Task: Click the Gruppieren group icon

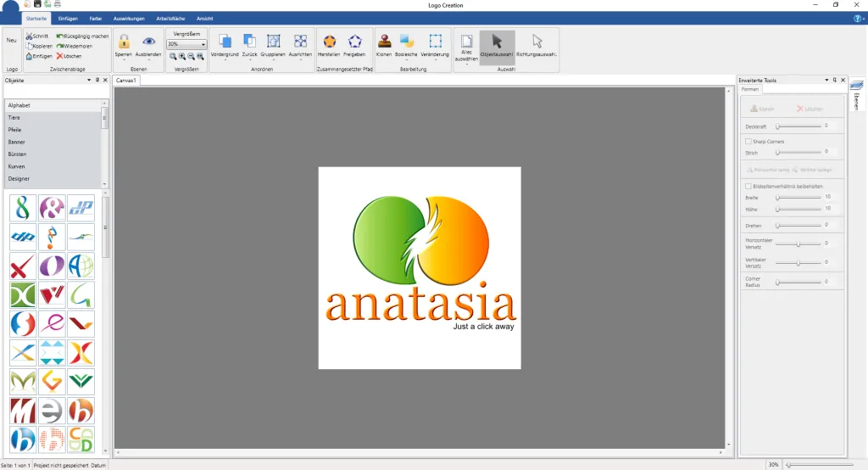Action: click(x=274, y=41)
